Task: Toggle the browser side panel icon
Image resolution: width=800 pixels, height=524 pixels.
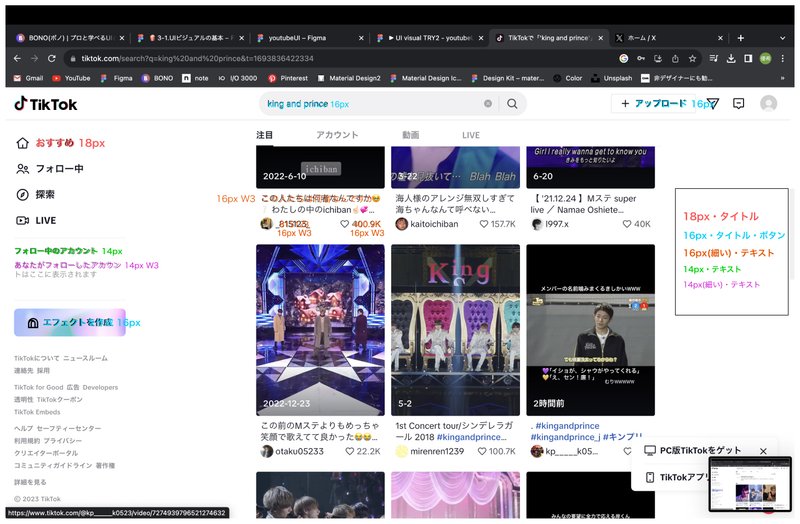Action: 748,59
